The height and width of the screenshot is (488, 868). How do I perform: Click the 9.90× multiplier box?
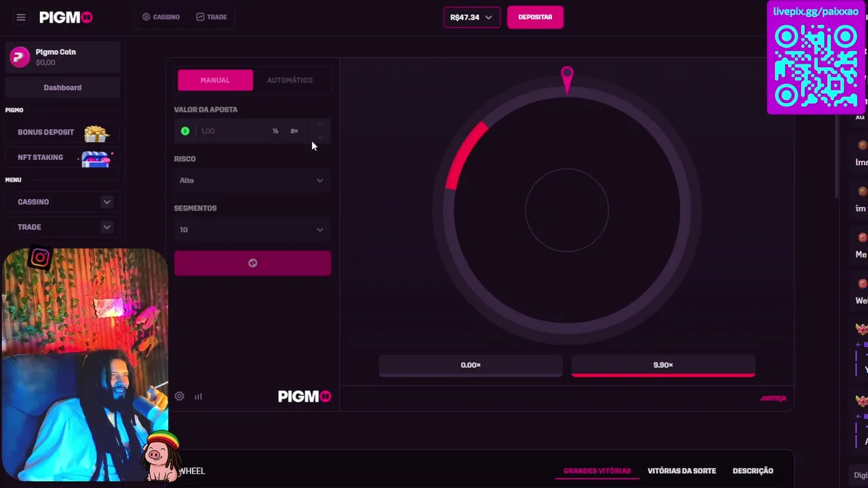663,365
